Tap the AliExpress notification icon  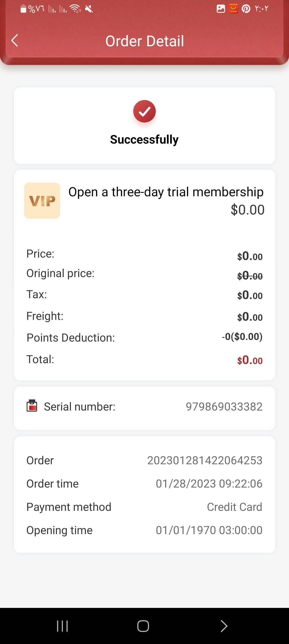click(233, 9)
